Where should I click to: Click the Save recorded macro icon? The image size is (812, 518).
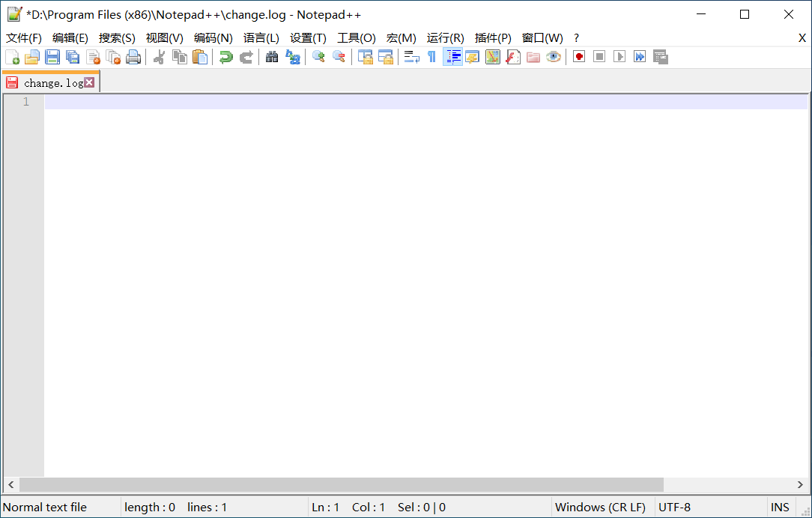[x=660, y=57]
